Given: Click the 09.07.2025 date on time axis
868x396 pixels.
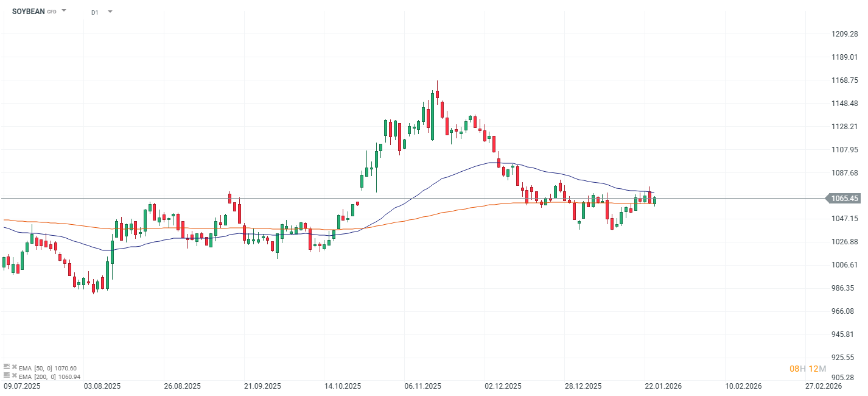Looking at the screenshot, I should (22, 386).
